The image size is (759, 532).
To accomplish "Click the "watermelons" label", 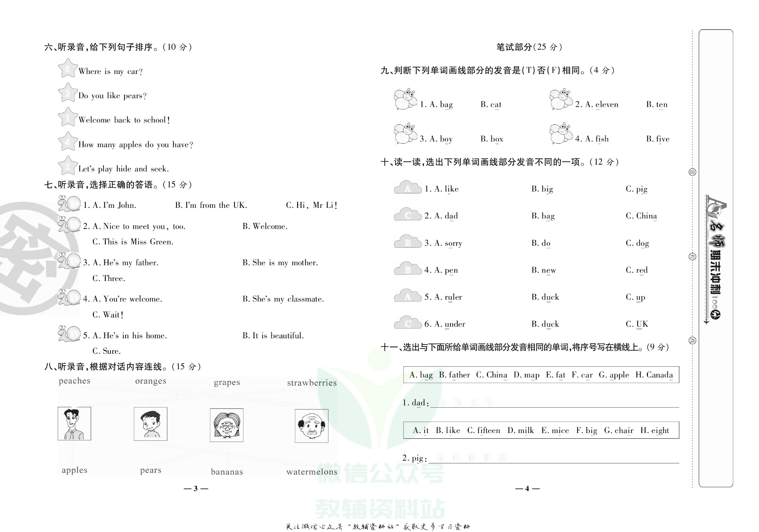I will [x=311, y=472].
